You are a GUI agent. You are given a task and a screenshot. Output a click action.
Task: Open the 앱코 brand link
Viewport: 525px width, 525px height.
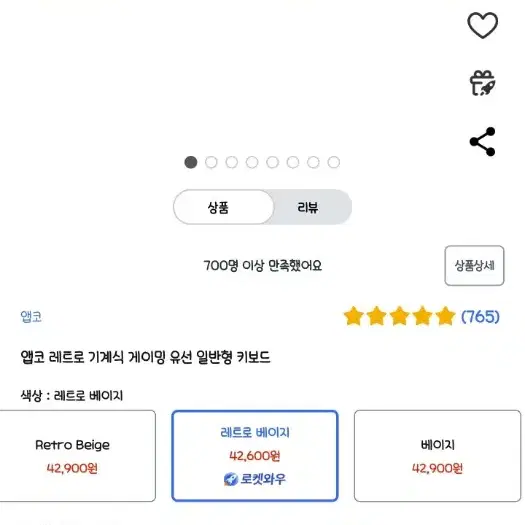click(x=31, y=316)
